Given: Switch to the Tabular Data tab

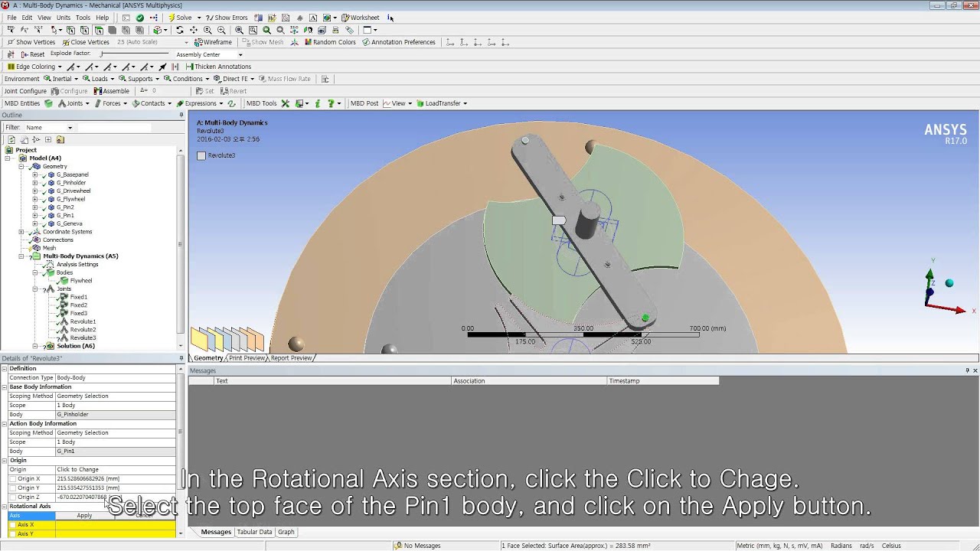Looking at the screenshot, I should coord(254,532).
